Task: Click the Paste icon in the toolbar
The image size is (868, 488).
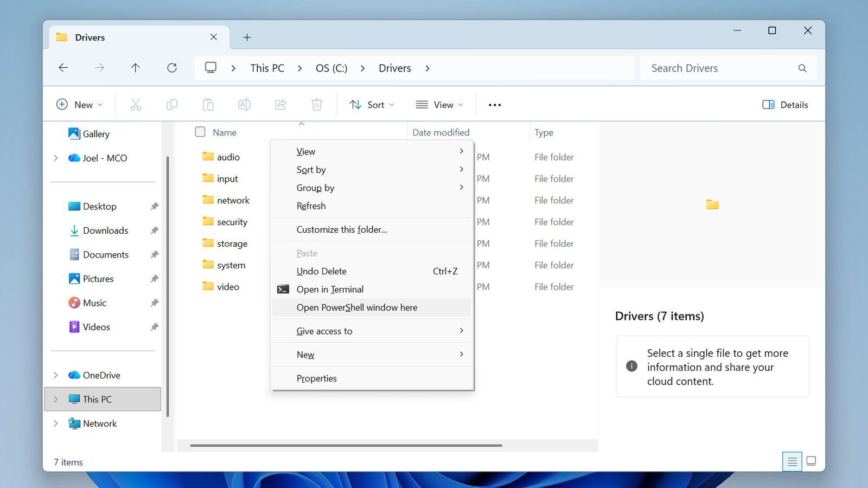Action: [208, 104]
